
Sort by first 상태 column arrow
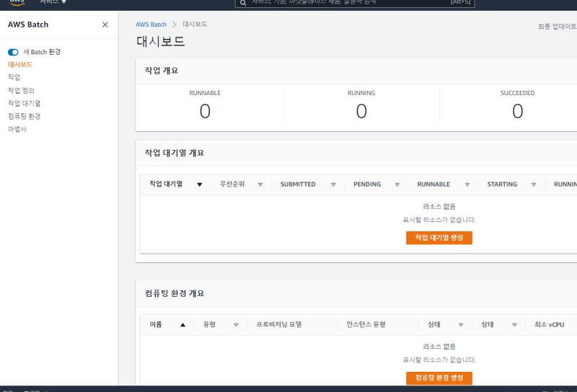(x=461, y=325)
